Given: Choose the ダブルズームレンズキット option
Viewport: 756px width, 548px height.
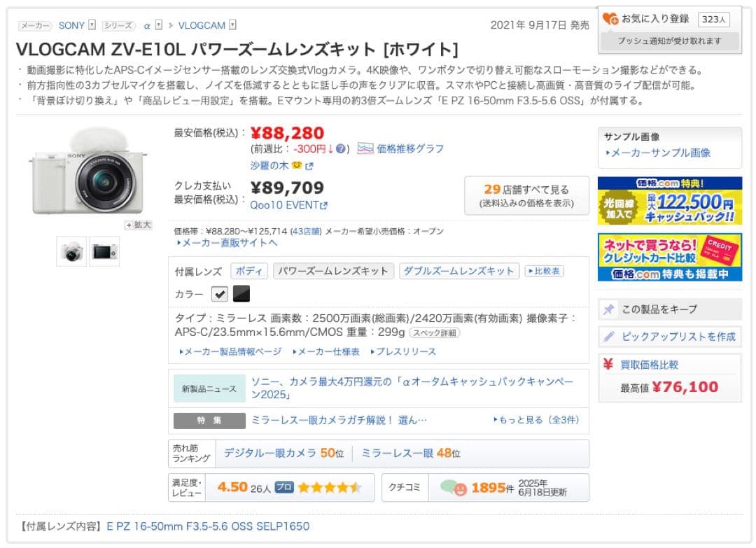Looking at the screenshot, I should (458, 272).
